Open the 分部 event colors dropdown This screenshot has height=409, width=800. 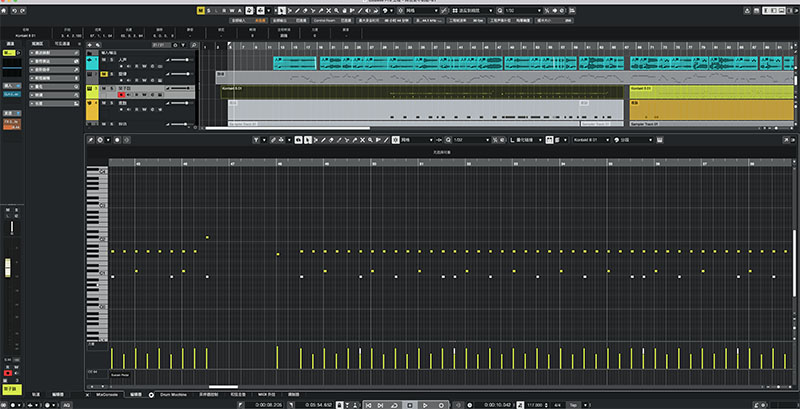(635, 140)
